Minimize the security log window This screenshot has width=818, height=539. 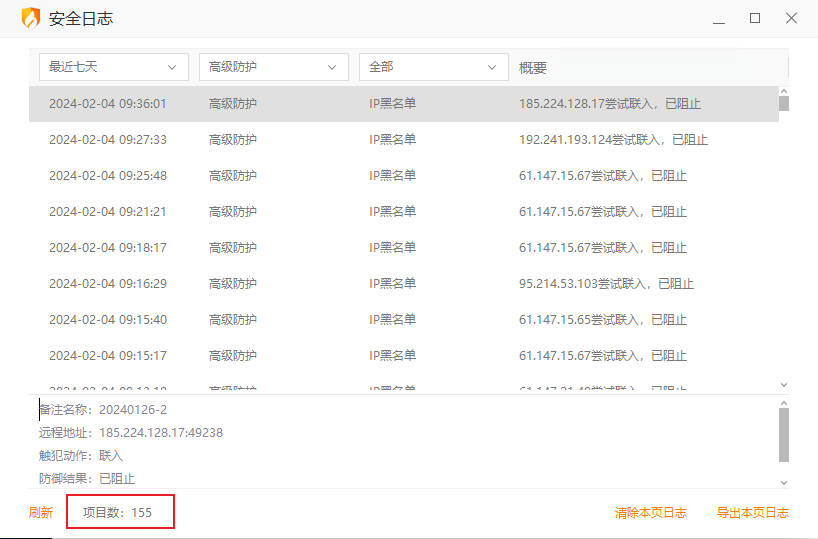[718, 19]
